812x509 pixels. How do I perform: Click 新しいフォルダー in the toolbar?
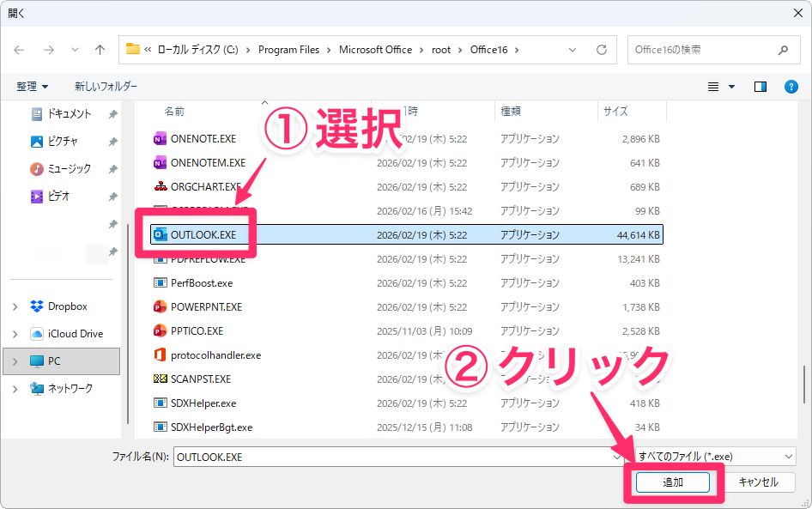pos(106,87)
